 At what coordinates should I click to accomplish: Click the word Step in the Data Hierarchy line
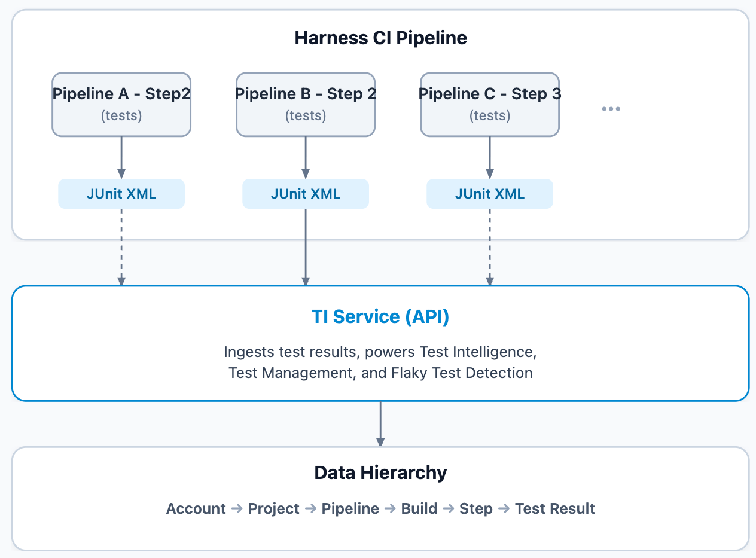pyautogui.click(x=476, y=509)
